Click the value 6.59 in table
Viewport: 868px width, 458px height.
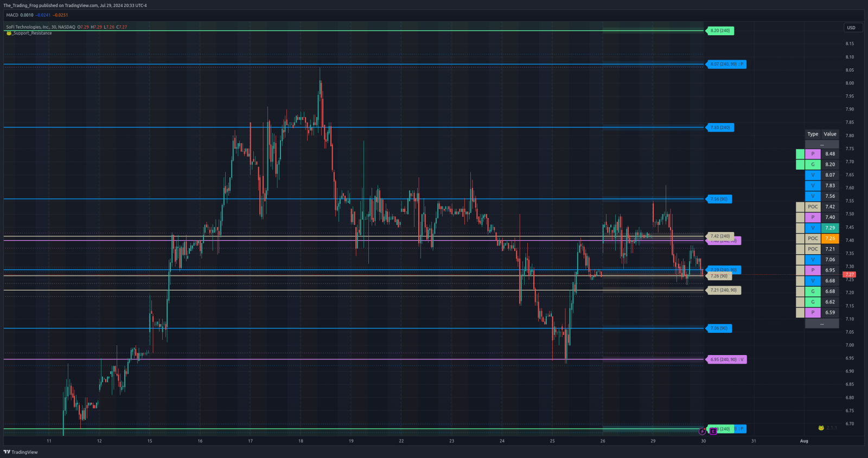pyautogui.click(x=830, y=312)
